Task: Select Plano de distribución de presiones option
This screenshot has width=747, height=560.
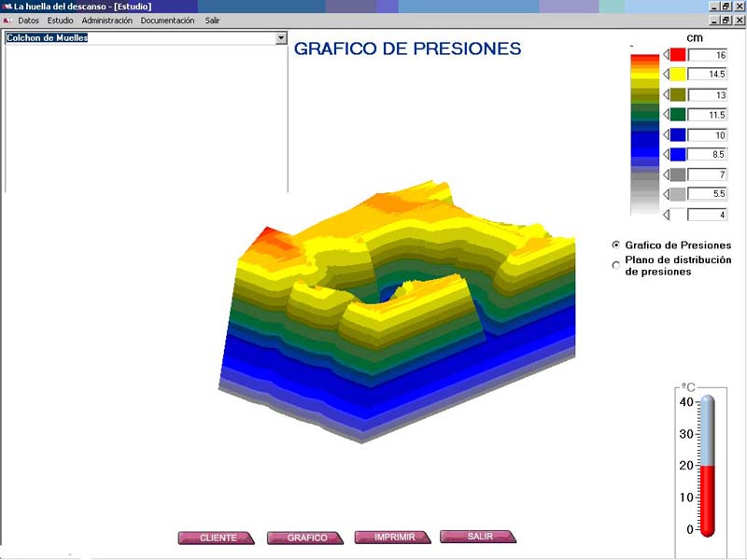Action: point(615,265)
